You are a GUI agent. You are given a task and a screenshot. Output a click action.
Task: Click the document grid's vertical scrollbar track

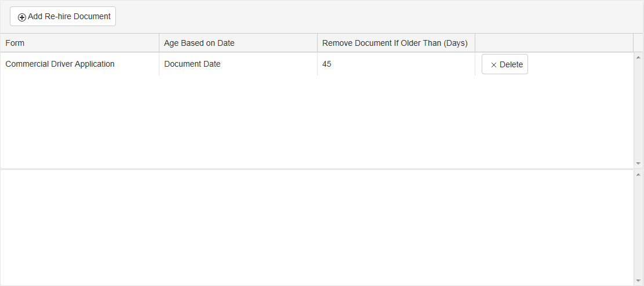[638, 110]
